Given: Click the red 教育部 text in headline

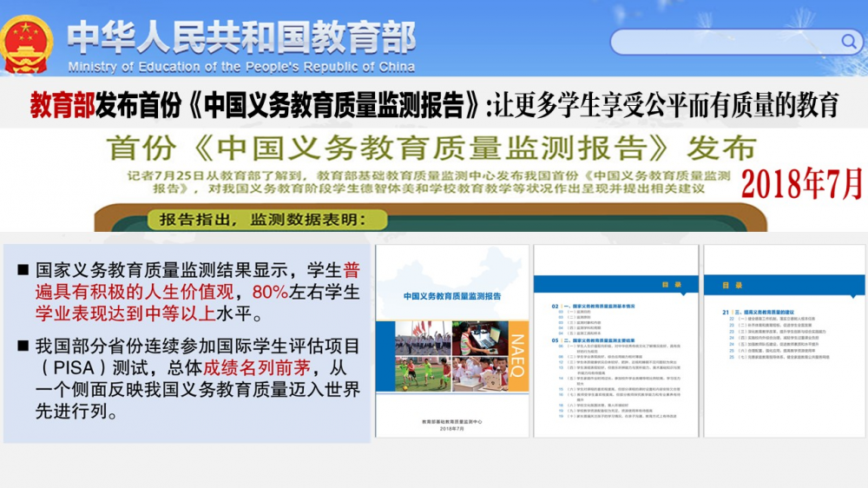Looking at the screenshot, I should [x=62, y=105].
